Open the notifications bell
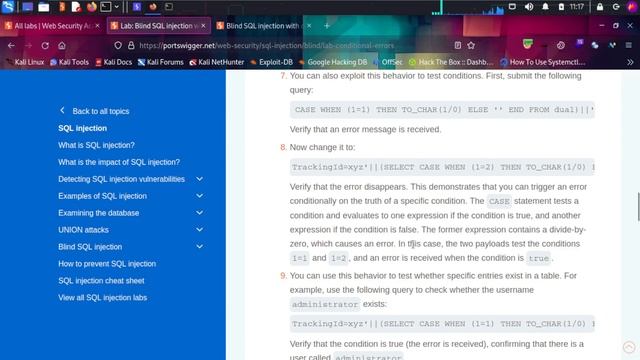Image resolution: width=640 pixels, height=360 pixels. point(545,7)
